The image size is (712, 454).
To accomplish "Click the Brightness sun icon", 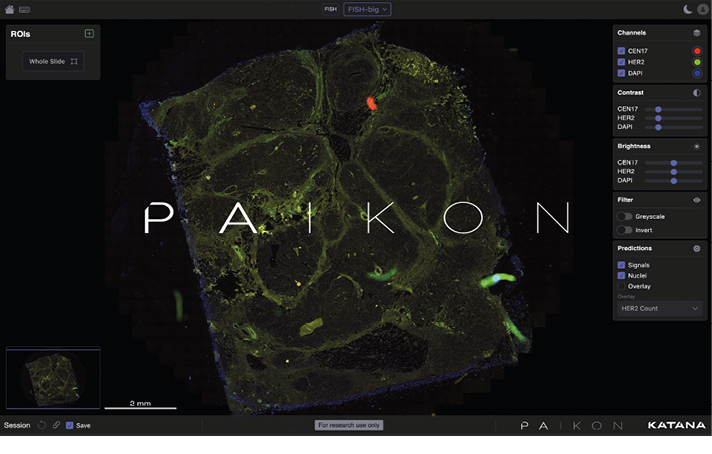I will point(697,146).
